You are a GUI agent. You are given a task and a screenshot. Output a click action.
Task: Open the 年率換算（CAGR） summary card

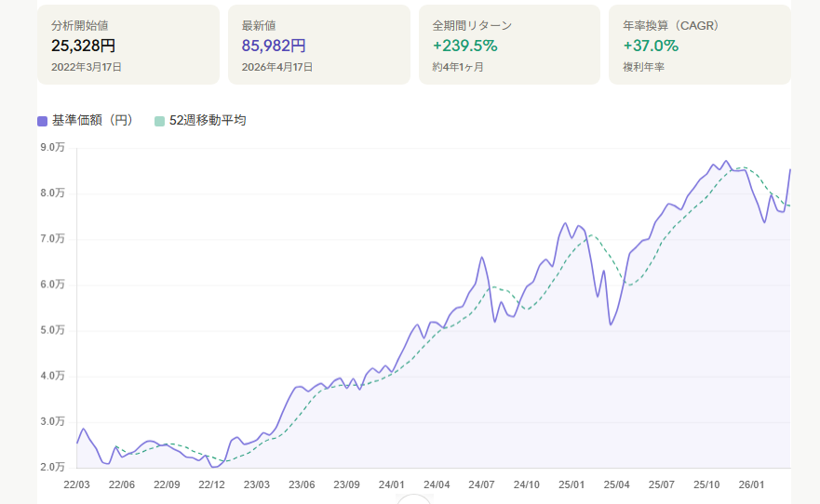(699, 45)
